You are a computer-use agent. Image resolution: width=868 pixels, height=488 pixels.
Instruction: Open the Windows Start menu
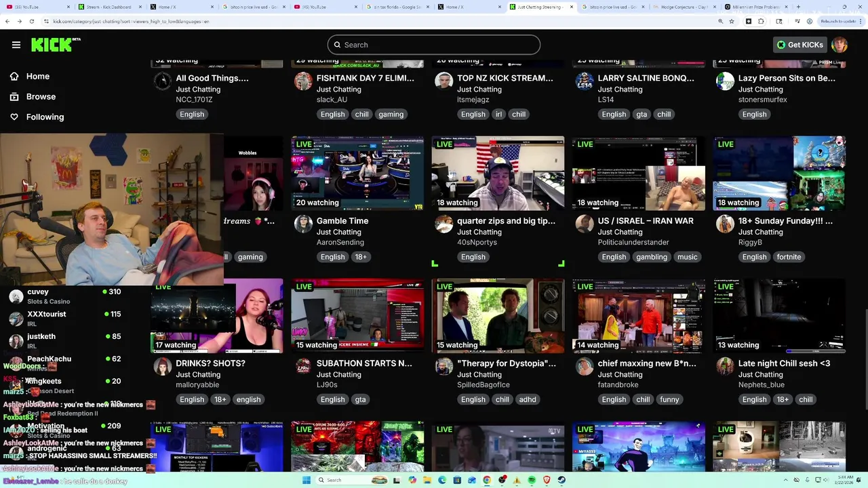click(307, 480)
